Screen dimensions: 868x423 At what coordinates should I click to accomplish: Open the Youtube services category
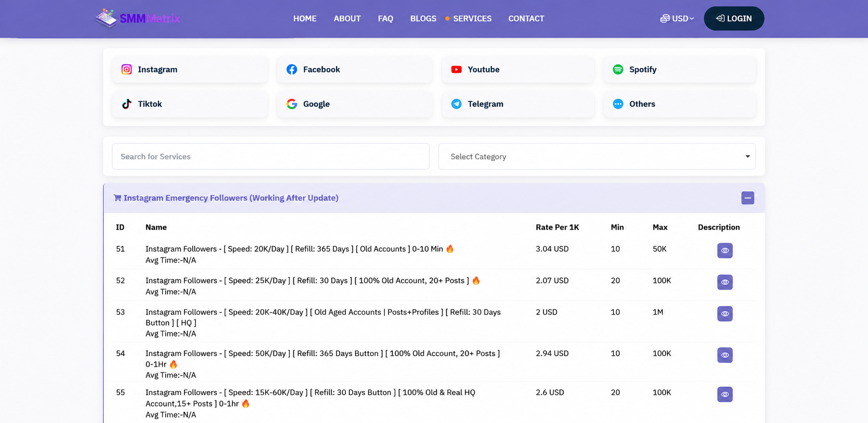[x=518, y=70]
